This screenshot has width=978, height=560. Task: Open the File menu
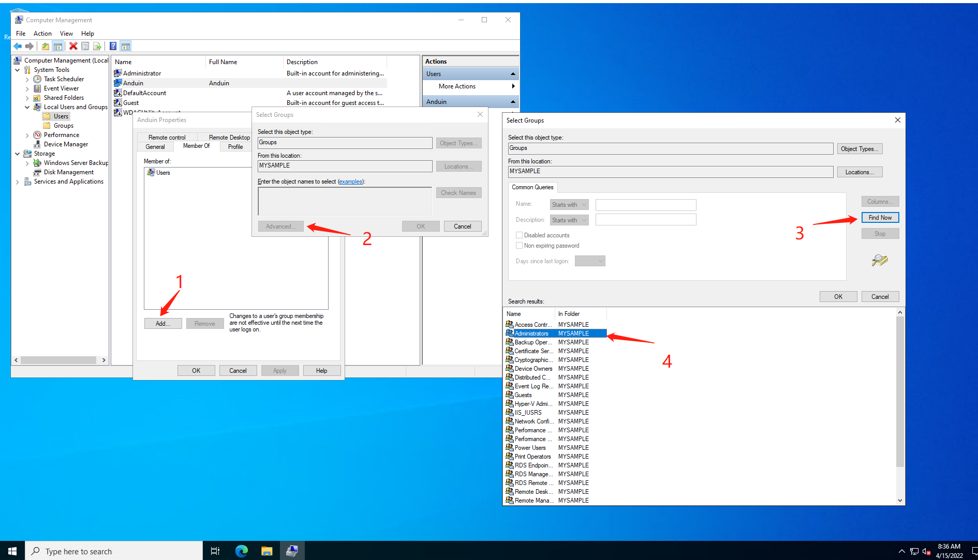pos(21,34)
